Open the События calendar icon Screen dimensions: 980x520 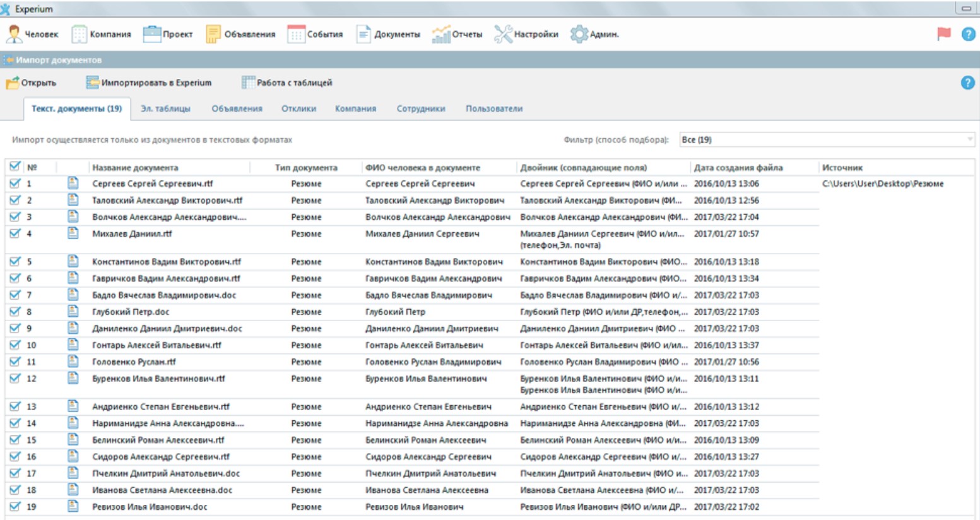(x=296, y=34)
